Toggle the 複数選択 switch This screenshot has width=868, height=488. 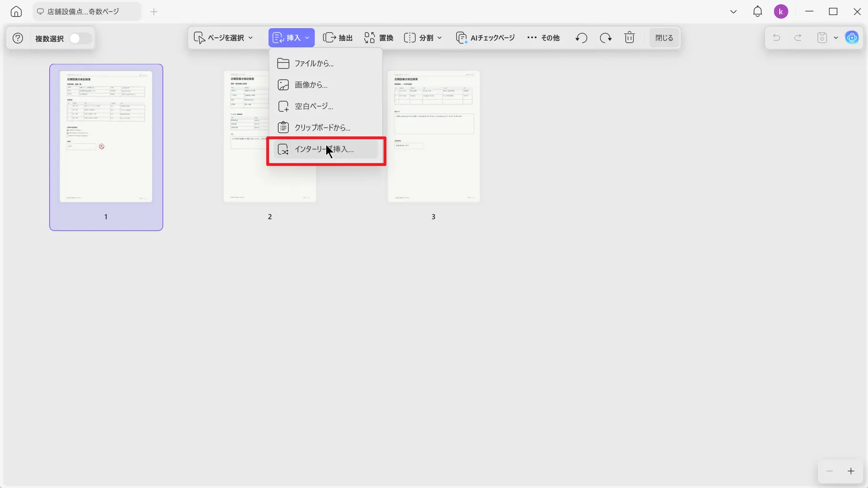tap(80, 38)
